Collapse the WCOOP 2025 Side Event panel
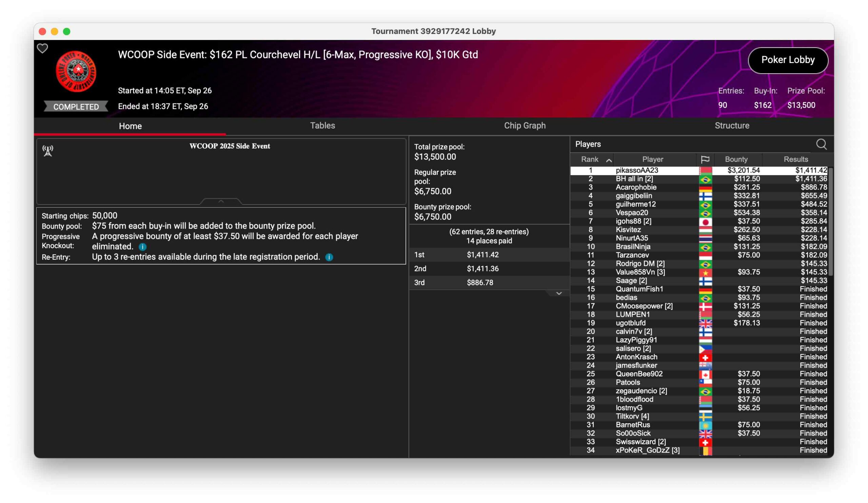The image size is (868, 503). (221, 201)
